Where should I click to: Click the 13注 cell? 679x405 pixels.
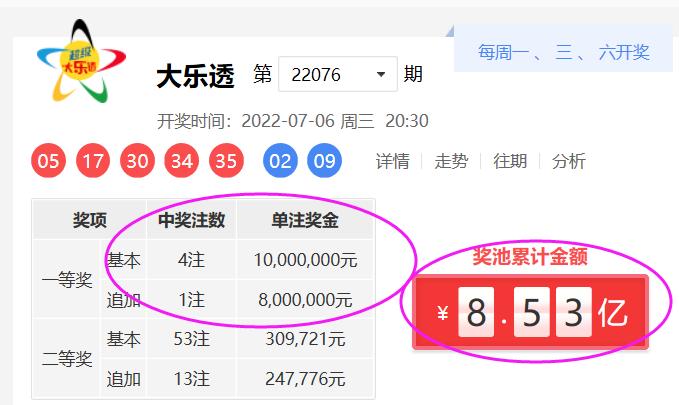point(191,379)
